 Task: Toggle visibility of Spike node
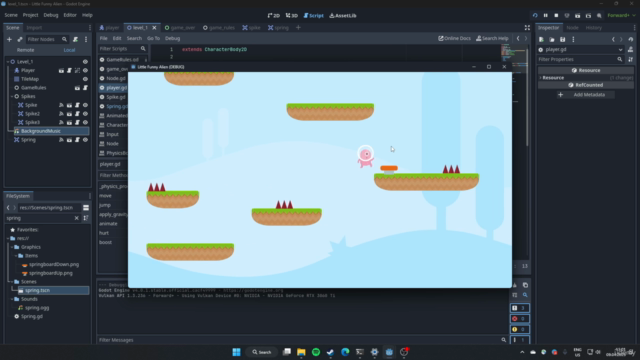(x=85, y=105)
